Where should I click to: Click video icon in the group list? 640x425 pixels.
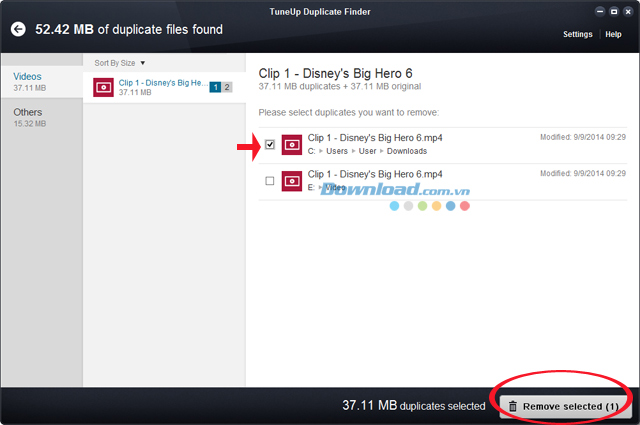(103, 87)
